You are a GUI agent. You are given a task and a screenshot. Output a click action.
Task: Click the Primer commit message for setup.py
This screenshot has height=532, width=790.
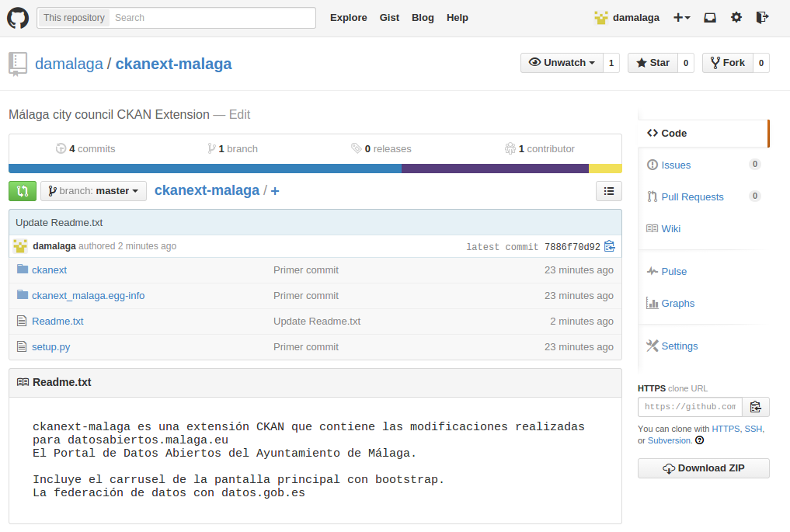pyautogui.click(x=306, y=347)
